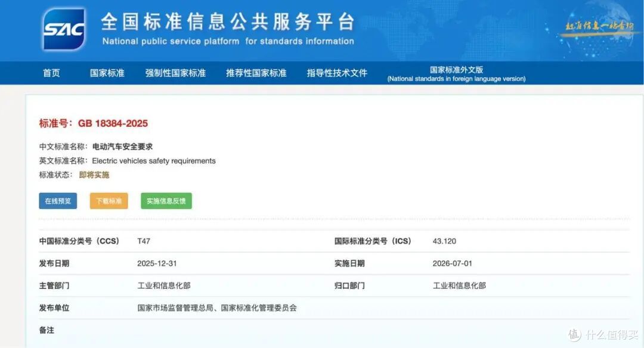Click the orange 下载标准 button

click(x=109, y=201)
